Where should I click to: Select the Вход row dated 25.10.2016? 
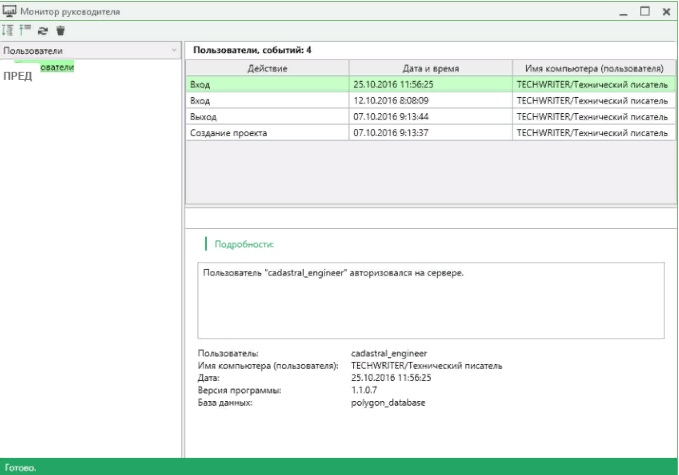[266, 85]
